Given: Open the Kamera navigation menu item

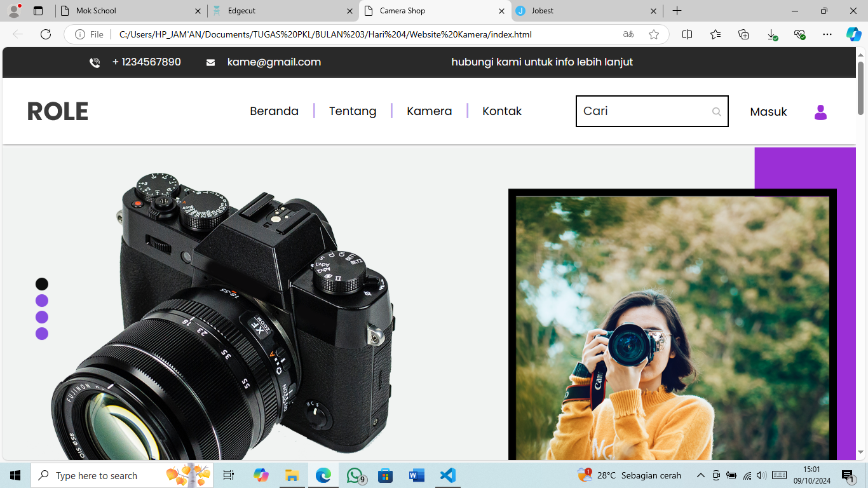Looking at the screenshot, I should tap(429, 111).
